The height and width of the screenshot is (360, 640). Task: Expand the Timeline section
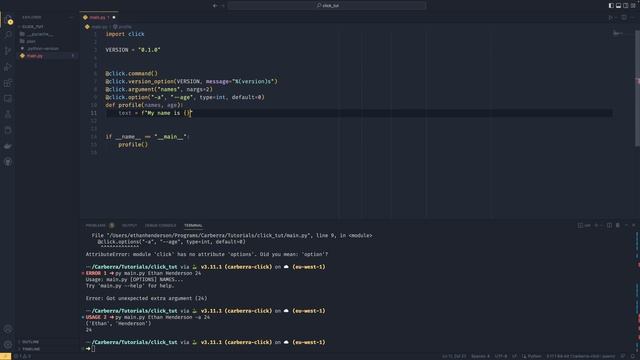point(31,349)
